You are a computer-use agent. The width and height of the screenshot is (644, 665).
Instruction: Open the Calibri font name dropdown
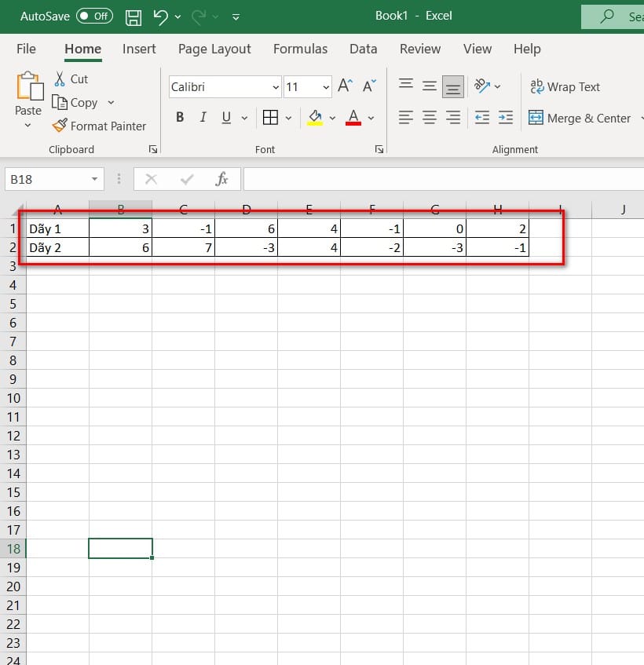coord(276,87)
